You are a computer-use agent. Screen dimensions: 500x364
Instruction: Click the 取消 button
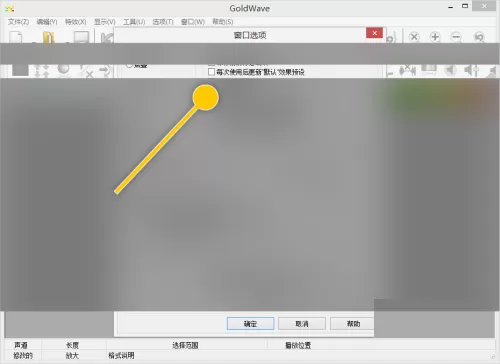[302, 324]
